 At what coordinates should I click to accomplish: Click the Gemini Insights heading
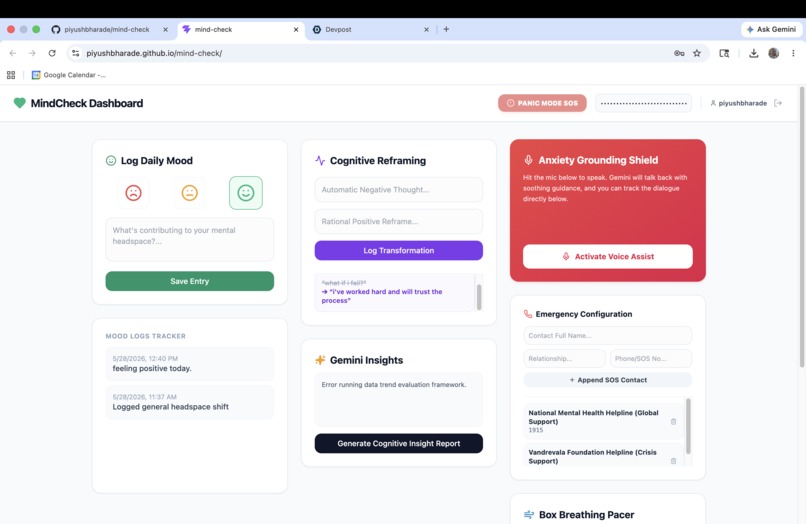point(366,360)
